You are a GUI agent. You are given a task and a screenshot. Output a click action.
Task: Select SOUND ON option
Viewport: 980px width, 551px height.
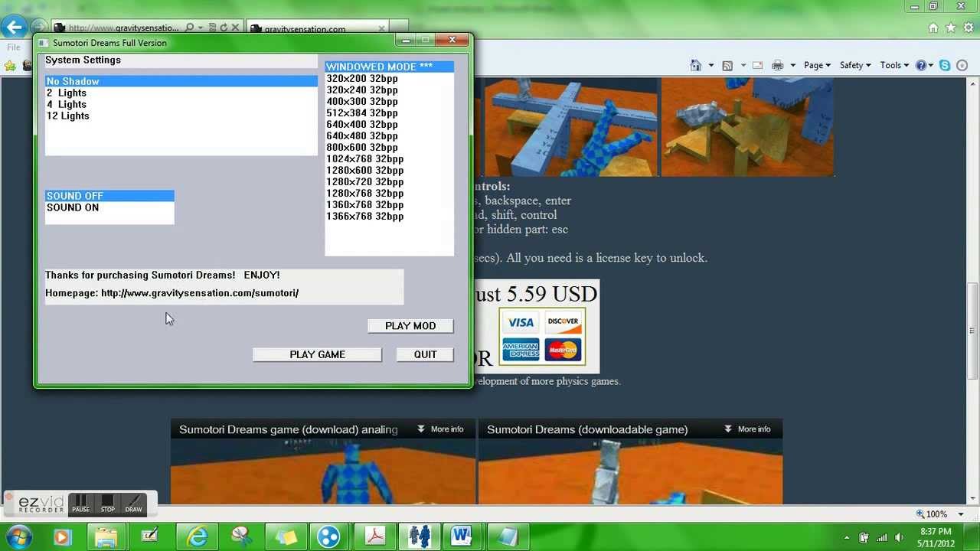click(x=109, y=207)
